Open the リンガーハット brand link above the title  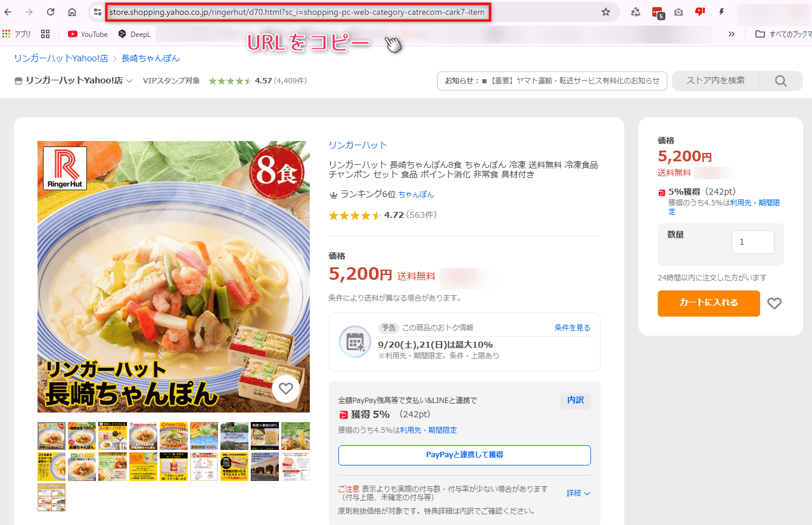[358, 145]
